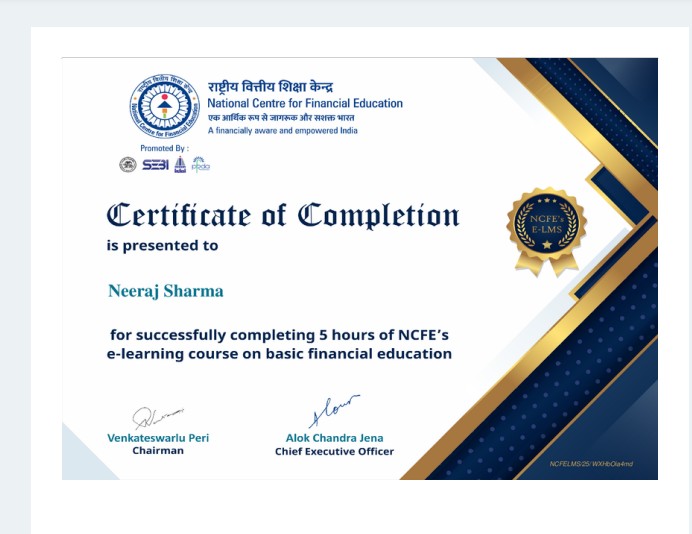Click 'National Centre for Financial Education' title
692x534 pixels.
pyautogui.click(x=305, y=103)
